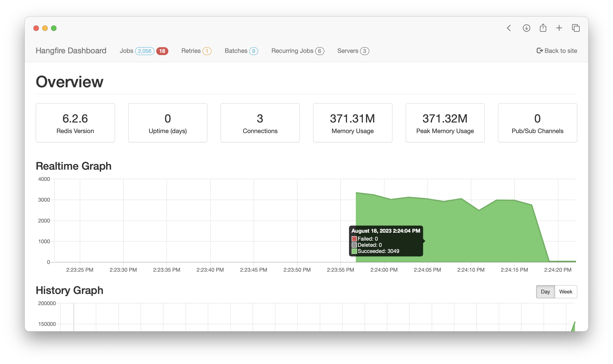Open the Jobs menu tab
This screenshot has width=613, height=364.
coord(126,51)
